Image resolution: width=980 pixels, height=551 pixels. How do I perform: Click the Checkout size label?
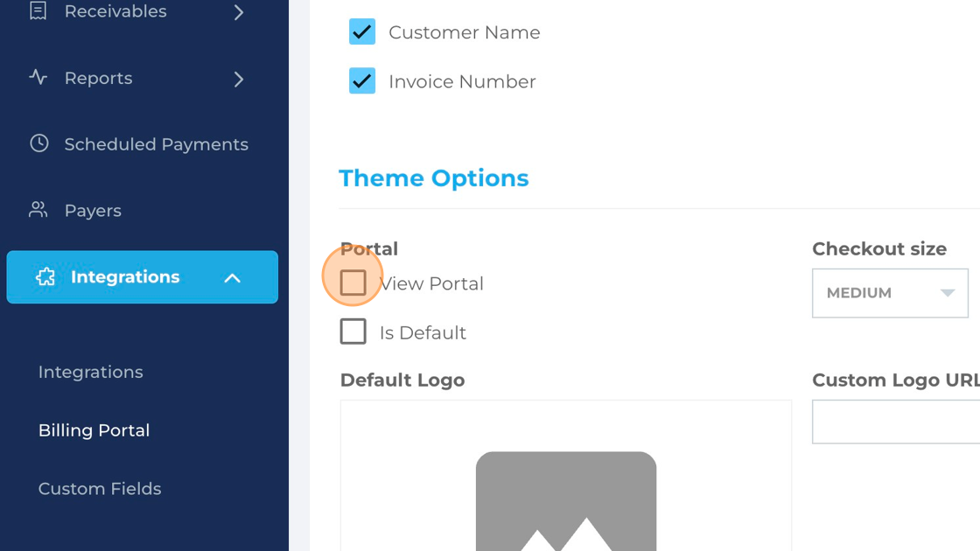point(879,248)
